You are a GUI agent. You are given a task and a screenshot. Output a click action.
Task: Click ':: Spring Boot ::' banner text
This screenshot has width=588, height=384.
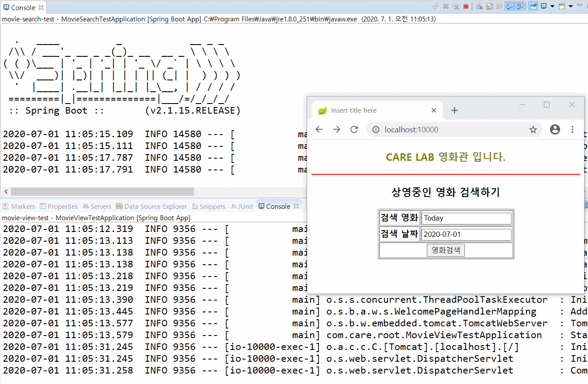[x=56, y=111]
